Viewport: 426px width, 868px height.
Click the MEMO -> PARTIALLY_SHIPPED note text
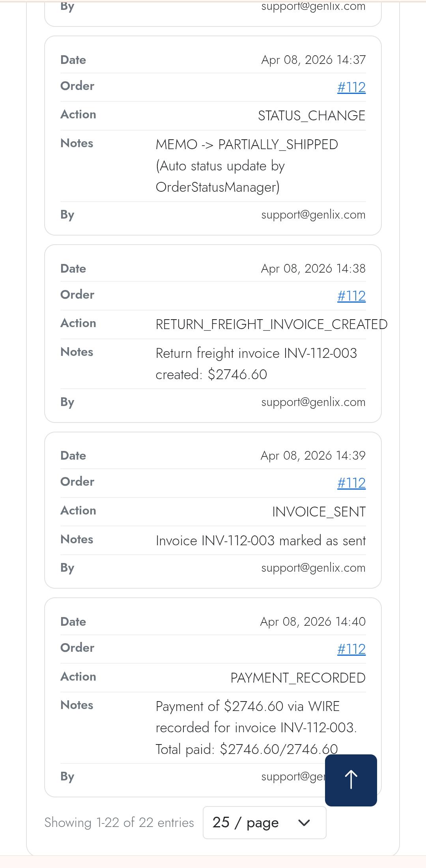pos(247,166)
